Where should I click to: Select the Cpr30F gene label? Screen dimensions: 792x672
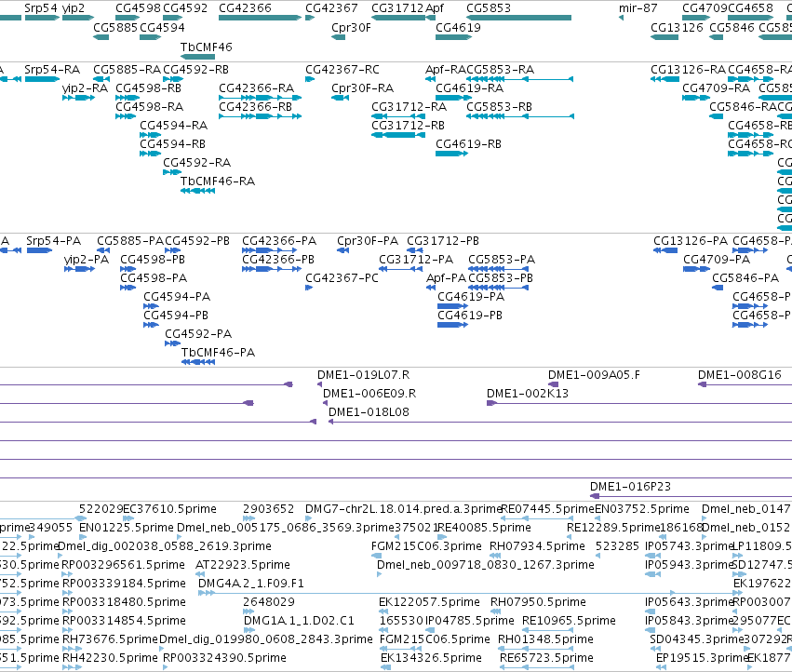[x=351, y=27]
